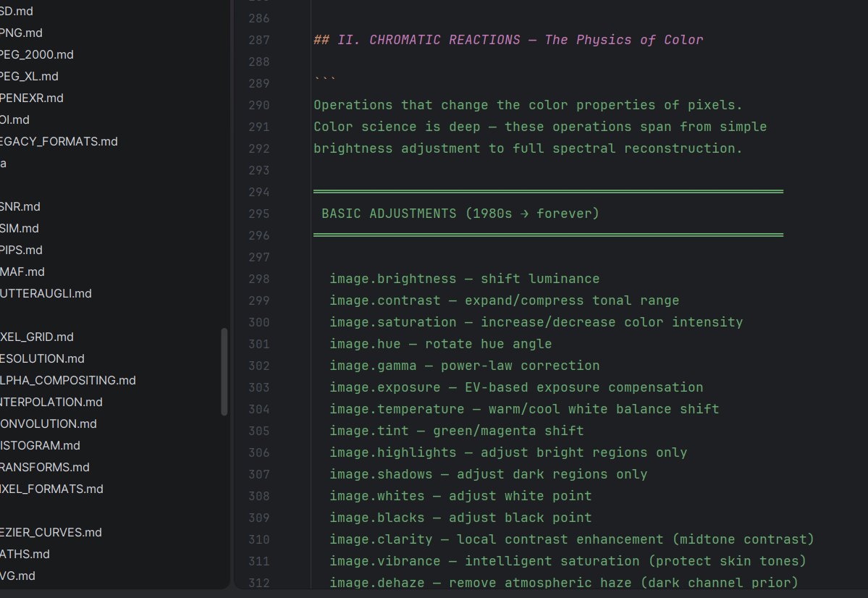Open the file ending in SD.md
Screen dimensions: 868x598
[17, 11]
